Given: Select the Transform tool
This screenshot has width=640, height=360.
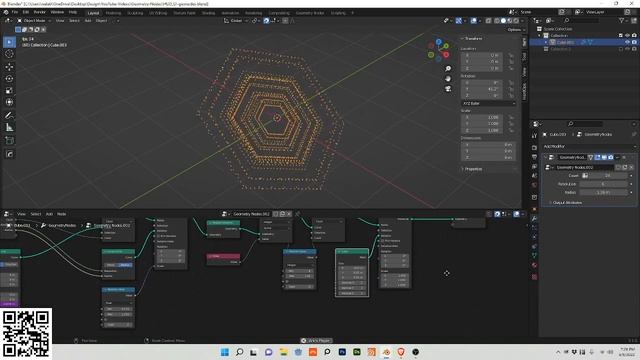Looking at the screenshot, I should [9, 102].
